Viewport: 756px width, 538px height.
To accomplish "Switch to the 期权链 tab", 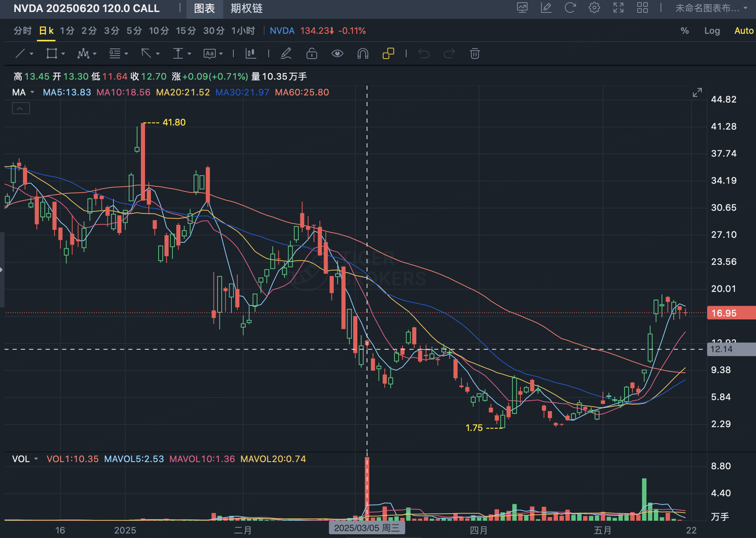I will tap(246, 8).
